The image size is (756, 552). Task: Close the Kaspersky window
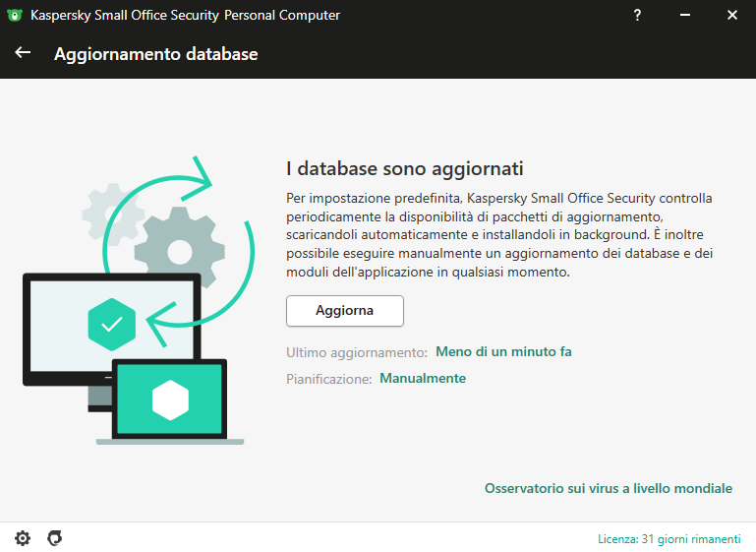point(731,15)
